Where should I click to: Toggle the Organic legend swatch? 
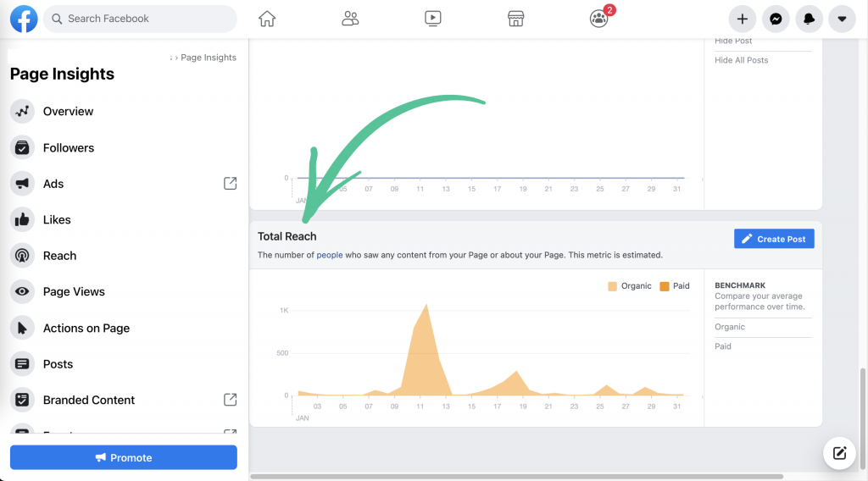[612, 286]
